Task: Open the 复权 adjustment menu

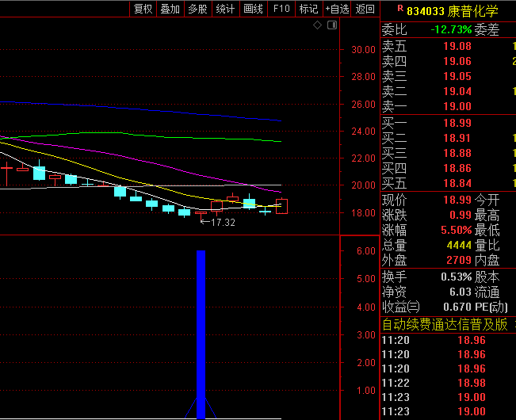Action: pos(143,10)
